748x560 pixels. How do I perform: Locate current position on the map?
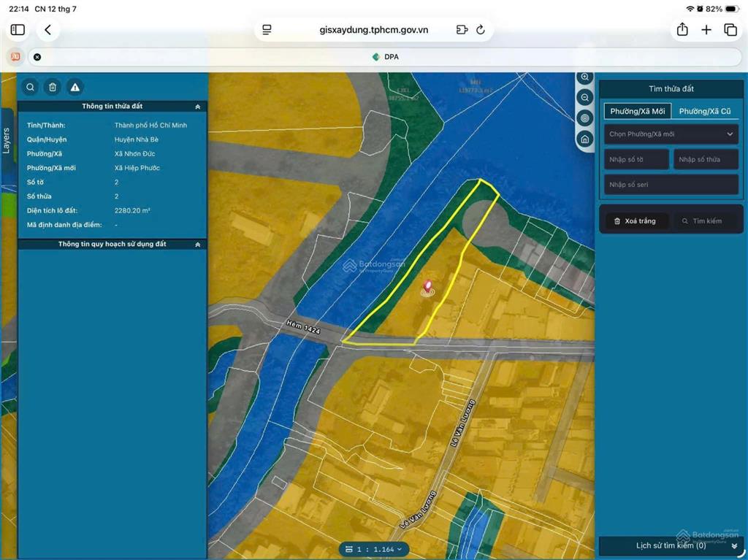585,118
